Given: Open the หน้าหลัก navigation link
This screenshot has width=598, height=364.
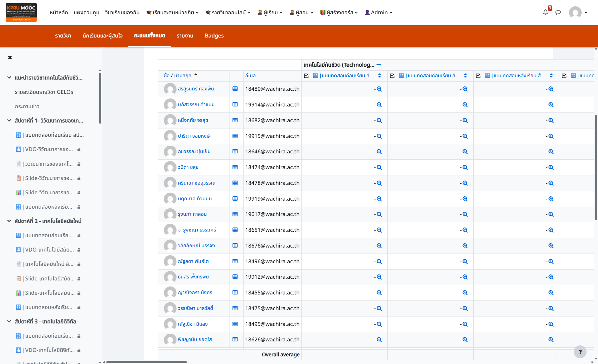Looking at the screenshot, I should [59, 12].
